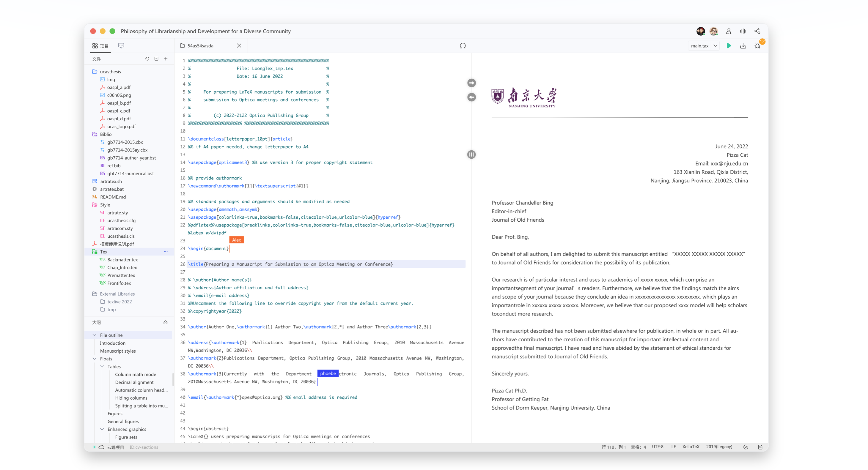Click XeLaTeX compiler in status bar

click(691, 447)
